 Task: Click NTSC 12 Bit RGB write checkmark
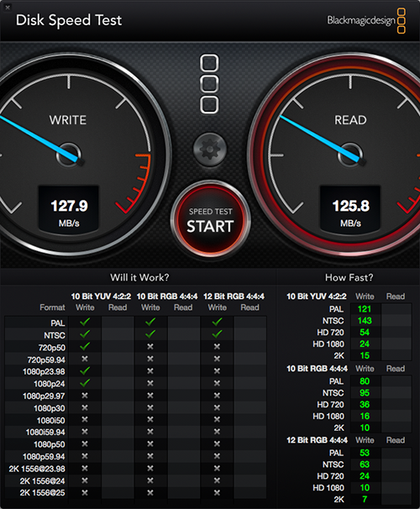coord(217,334)
